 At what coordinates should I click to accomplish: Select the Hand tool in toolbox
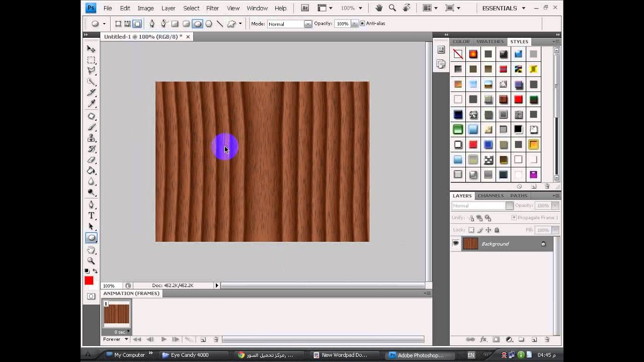click(x=91, y=250)
